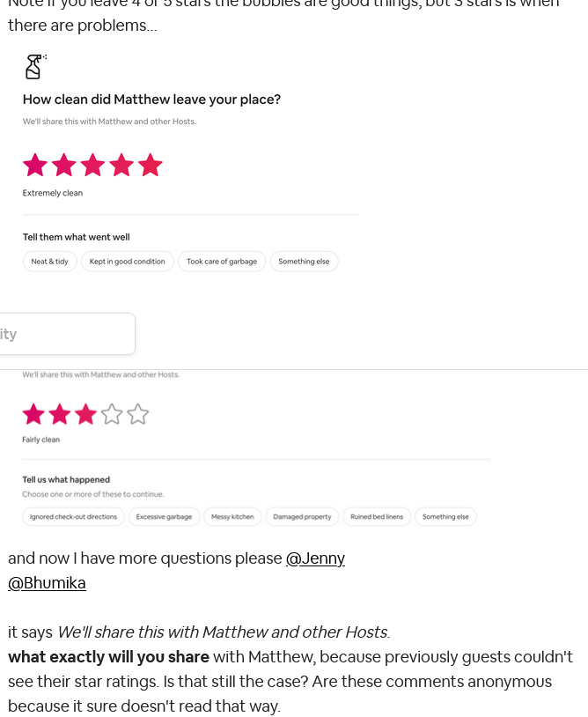This screenshot has height=717, width=588.
Task: Choose the Took care of garbage chip
Action: click(222, 262)
